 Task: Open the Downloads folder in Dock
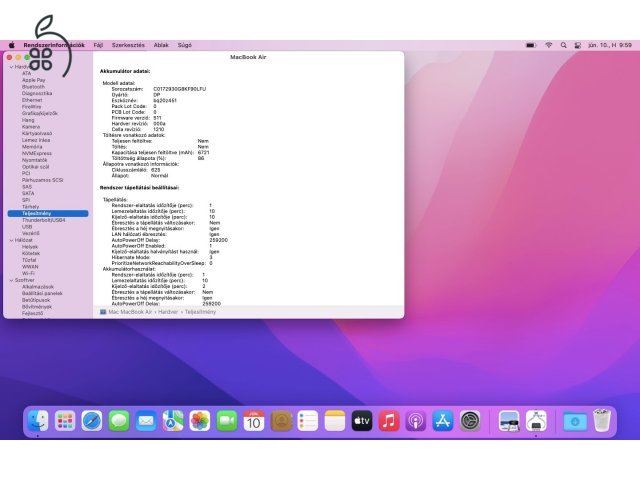[x=575, y=421]
